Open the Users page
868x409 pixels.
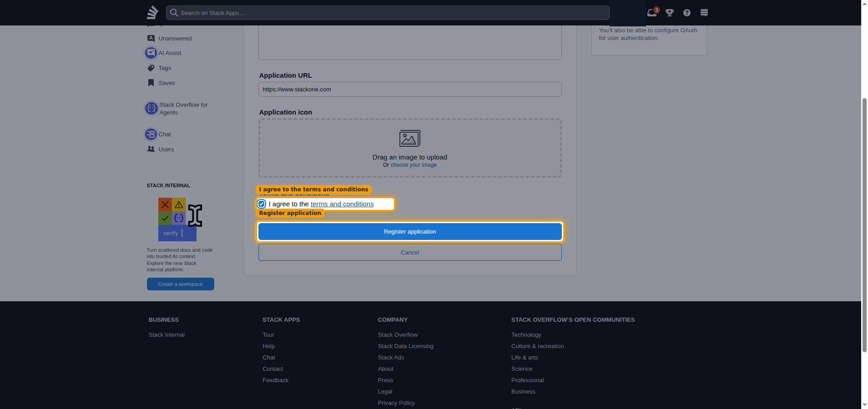click(x=166, y=150)
